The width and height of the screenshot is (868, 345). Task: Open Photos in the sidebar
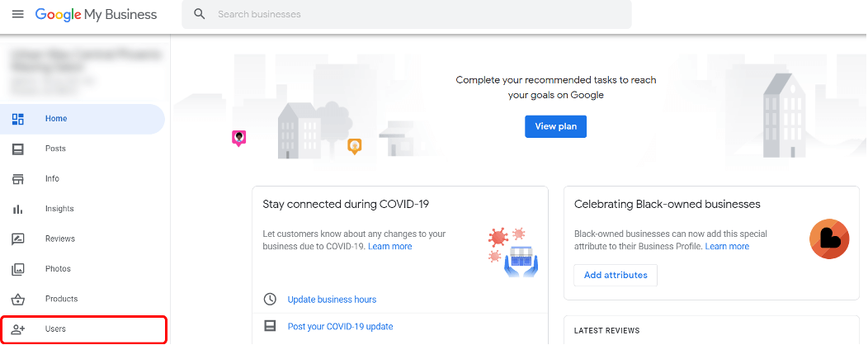(x=83, y=268)
